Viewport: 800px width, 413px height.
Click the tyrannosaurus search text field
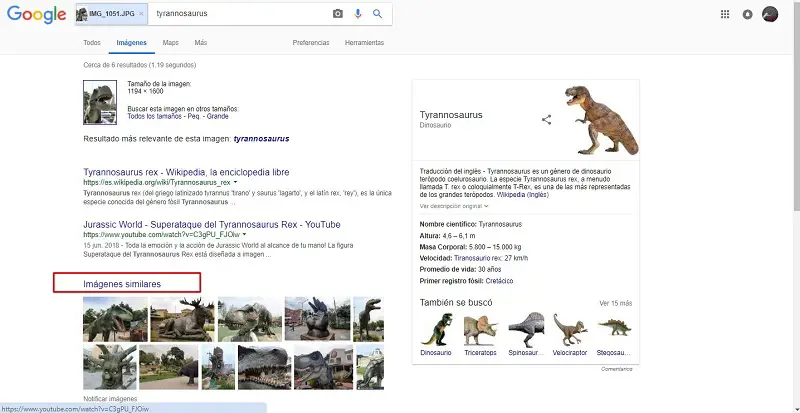240,14
